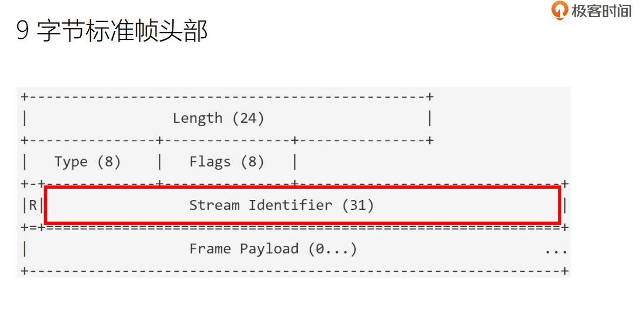Viewport: 644px width, 331px height.
Task: Click the word Stream in the red box
Action: 214,205
